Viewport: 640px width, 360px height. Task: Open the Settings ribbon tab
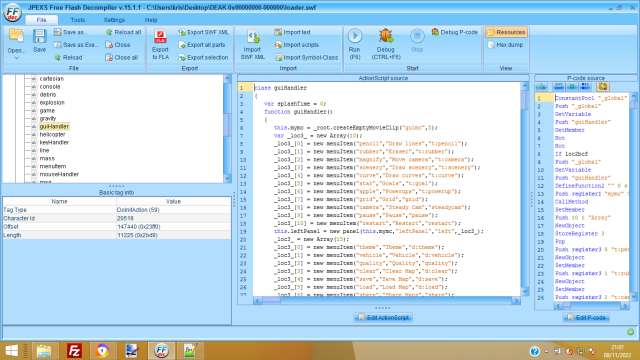click(114, 20)
